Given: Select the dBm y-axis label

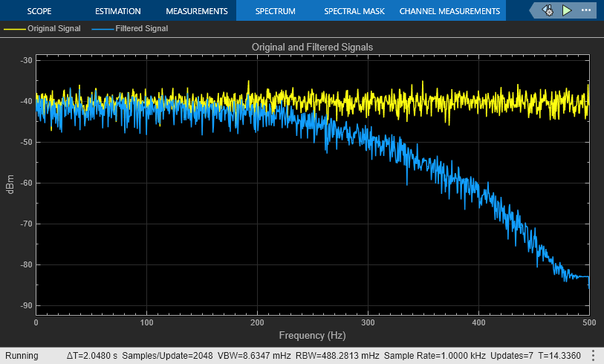Looking at the screenshot, I should (10, 183).
